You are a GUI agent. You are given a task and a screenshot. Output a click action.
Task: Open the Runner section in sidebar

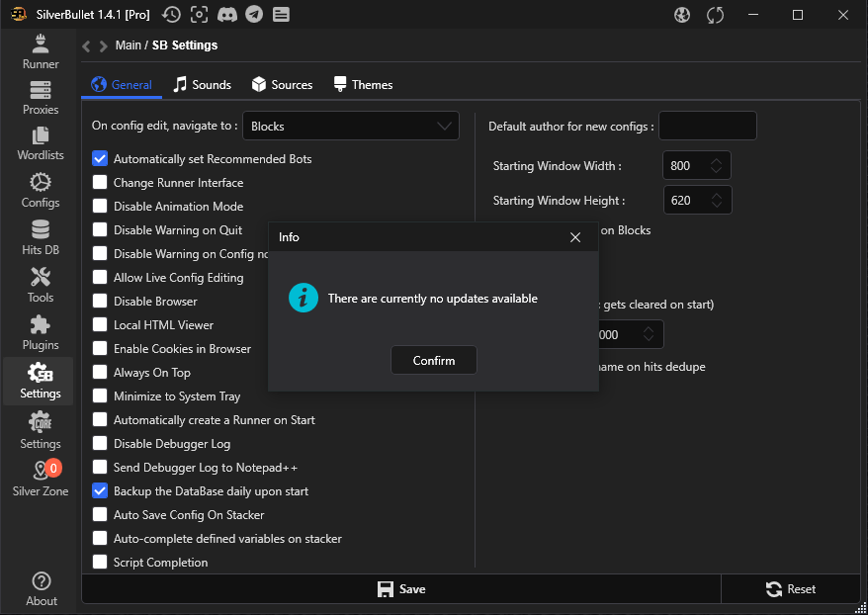[41, 52]
